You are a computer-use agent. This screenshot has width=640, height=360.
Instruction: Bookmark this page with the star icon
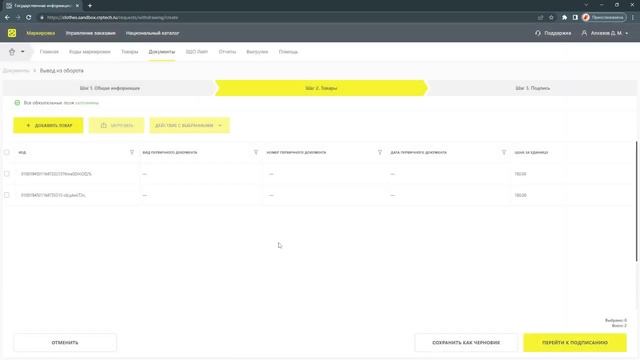pyautogui.click(x=551, y=18)
